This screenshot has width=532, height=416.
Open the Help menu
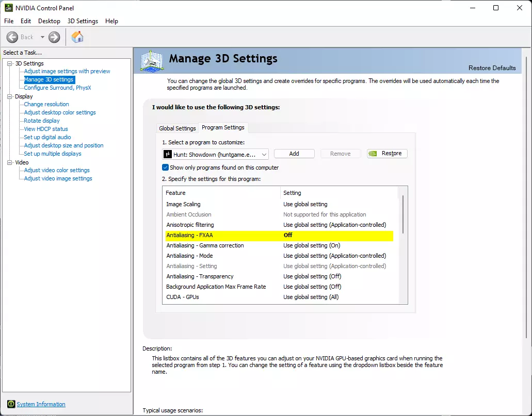(x=111, y=21)
